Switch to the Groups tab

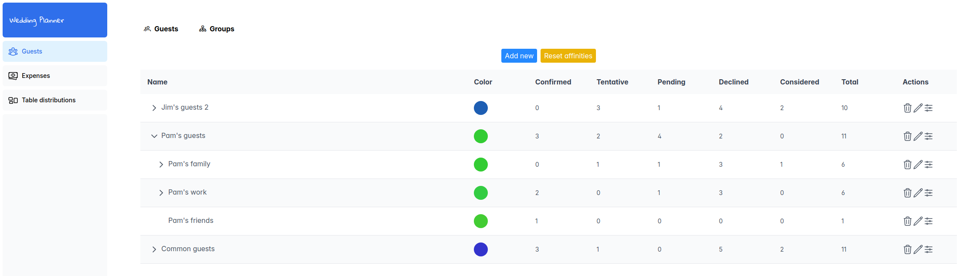click(x=217, y=29)
